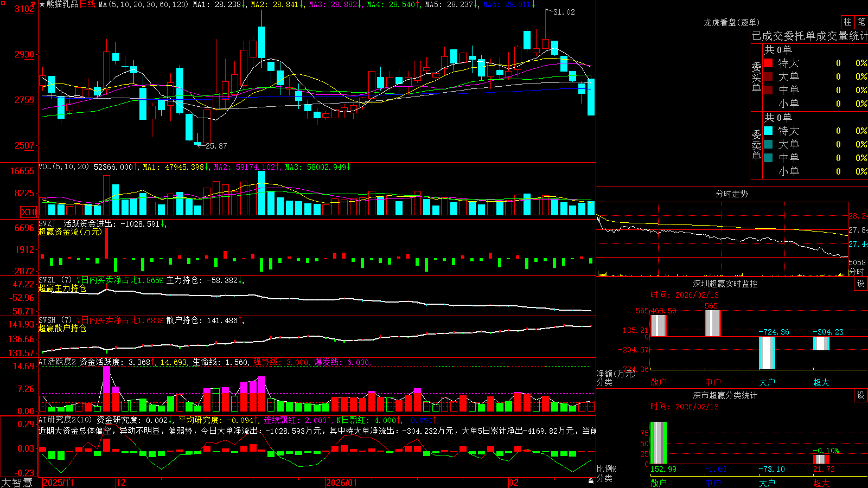The height and width of the screenshot is (488, 868).
Task: Select the MA(5,10,20,30,60,120) indicator label
Action: (x=143, y=4)
